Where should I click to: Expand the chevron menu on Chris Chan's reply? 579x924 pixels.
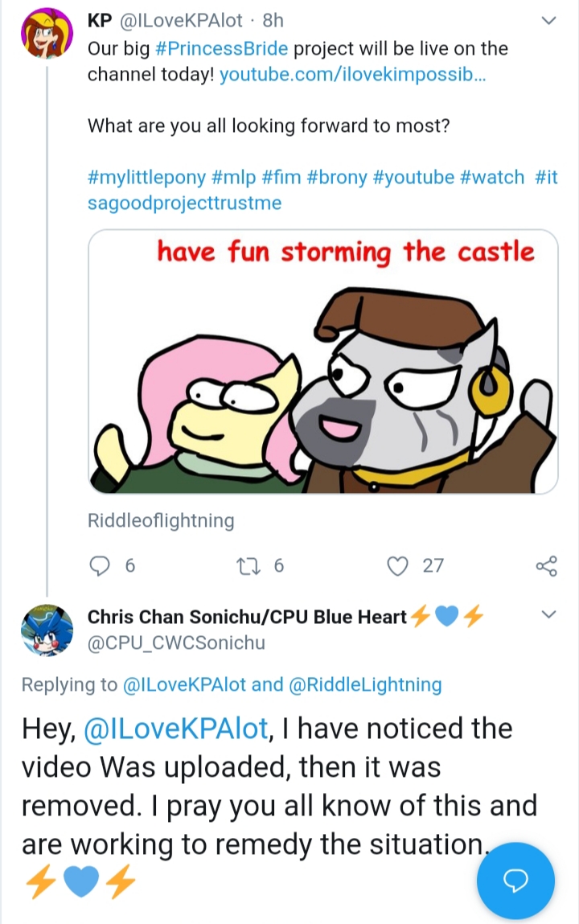coord(548,614)
